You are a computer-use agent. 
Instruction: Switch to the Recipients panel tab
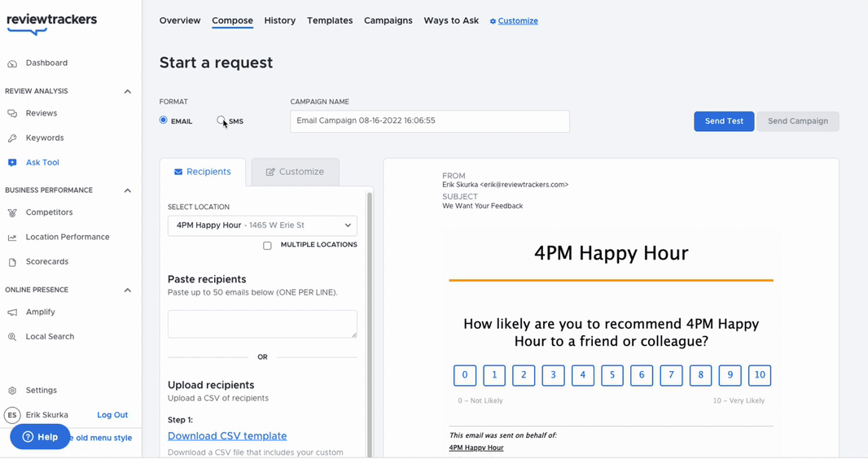point(203,172)
